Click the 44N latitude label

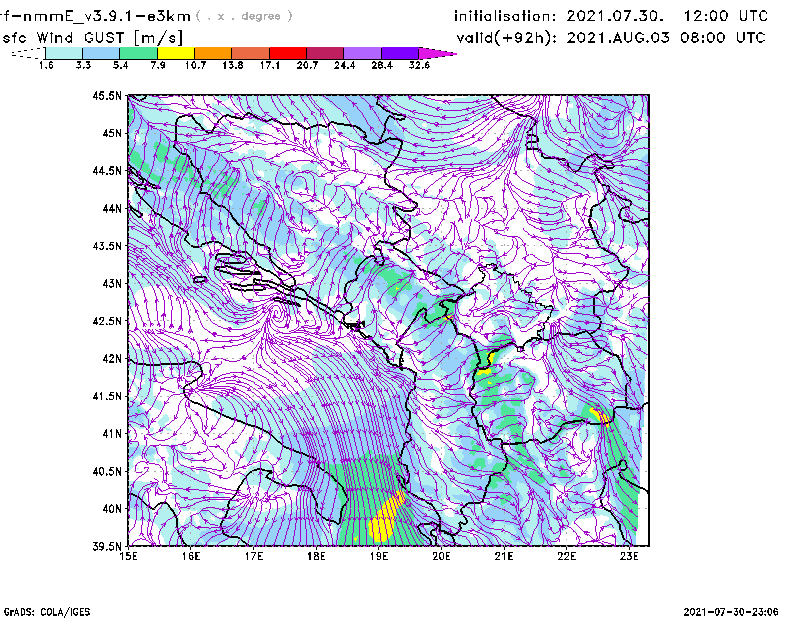coord(112,208)
